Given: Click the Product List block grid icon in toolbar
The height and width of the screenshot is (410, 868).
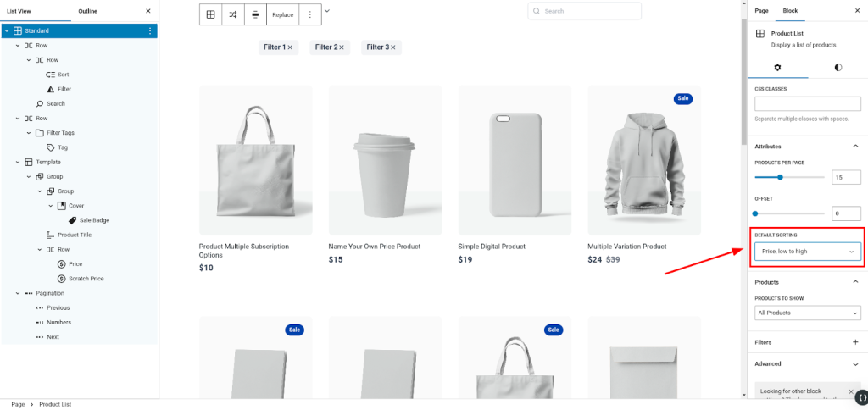Looking at the screenshot, I should coord(211,15).
